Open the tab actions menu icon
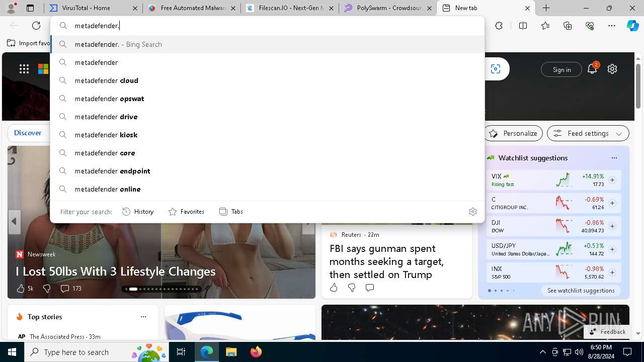 coord(30,8)
